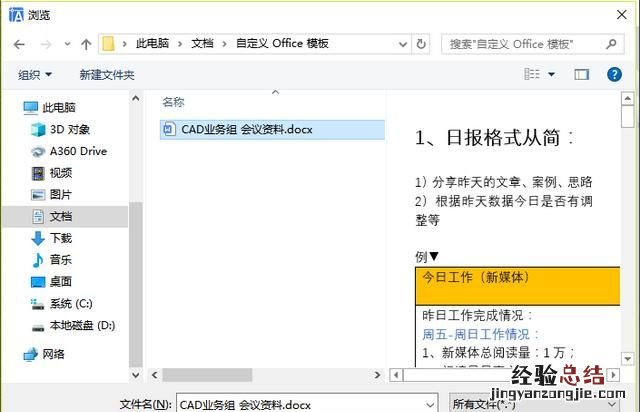Go back with the left arrow

point(19,44)
